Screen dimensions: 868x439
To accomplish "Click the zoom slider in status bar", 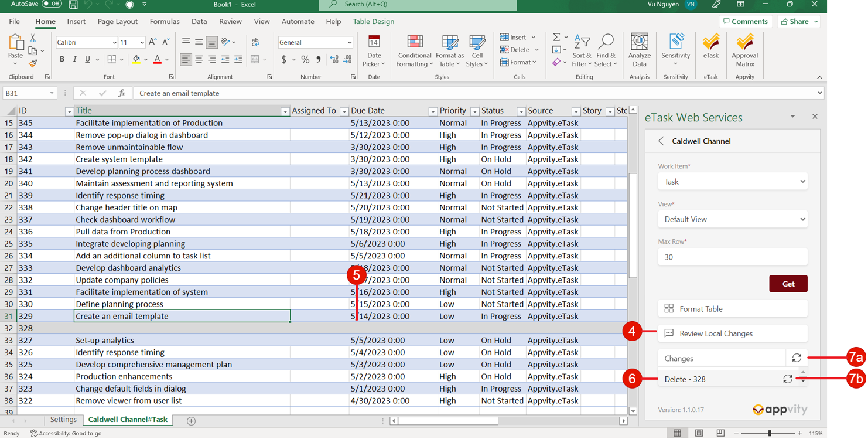I will coord(769,433).
